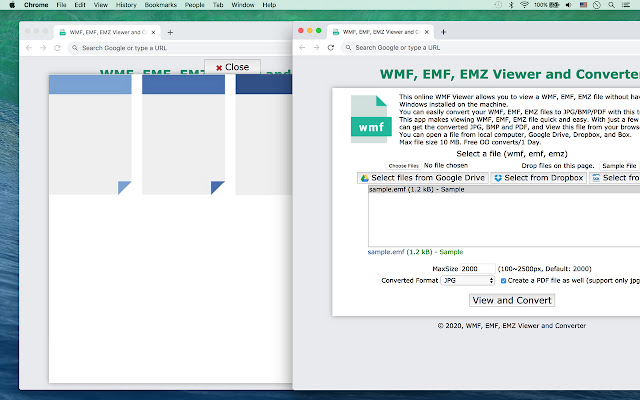Toggle Create a PDF file checkbox

(503, 280)
